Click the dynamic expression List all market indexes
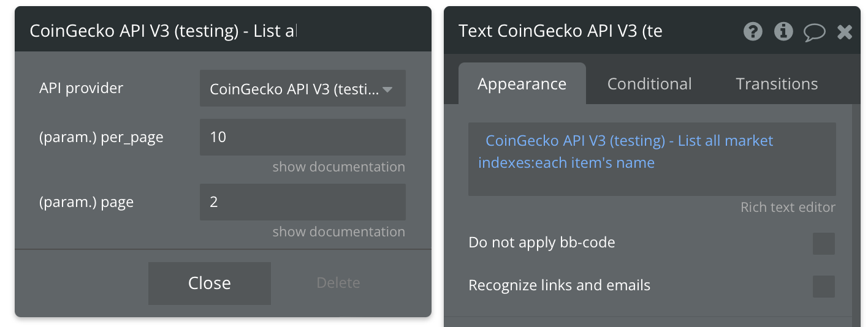868x327 pixels. (x=625, y=152)
